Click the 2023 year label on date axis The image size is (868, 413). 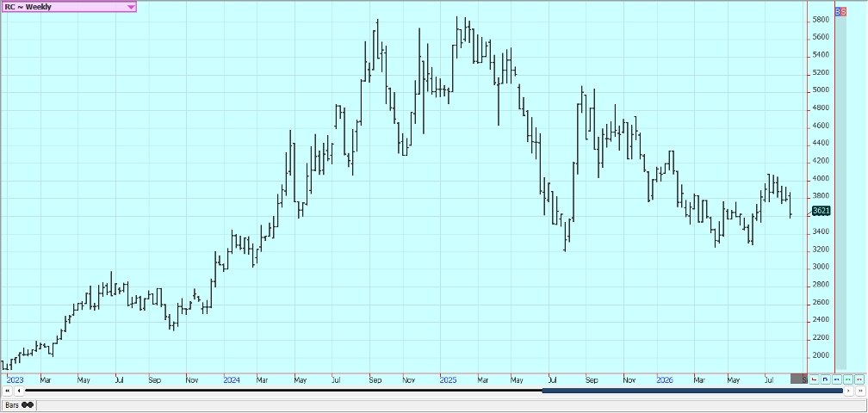(15, 380)
